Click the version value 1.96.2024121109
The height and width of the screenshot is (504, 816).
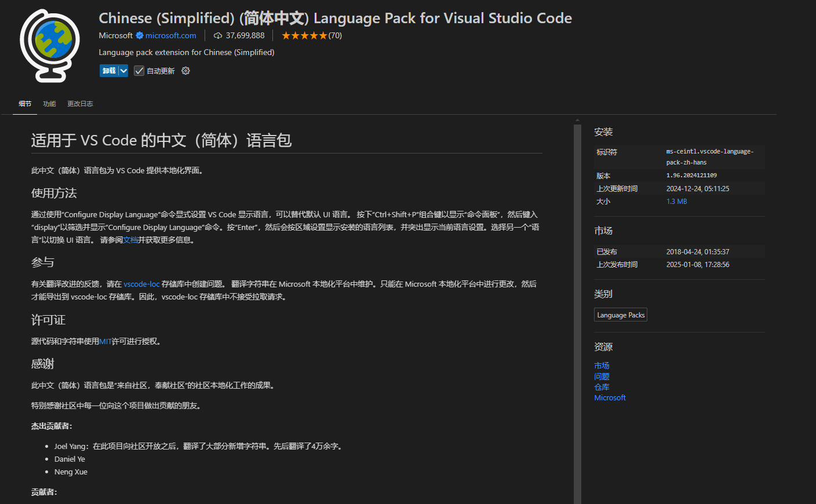(691, 176)
